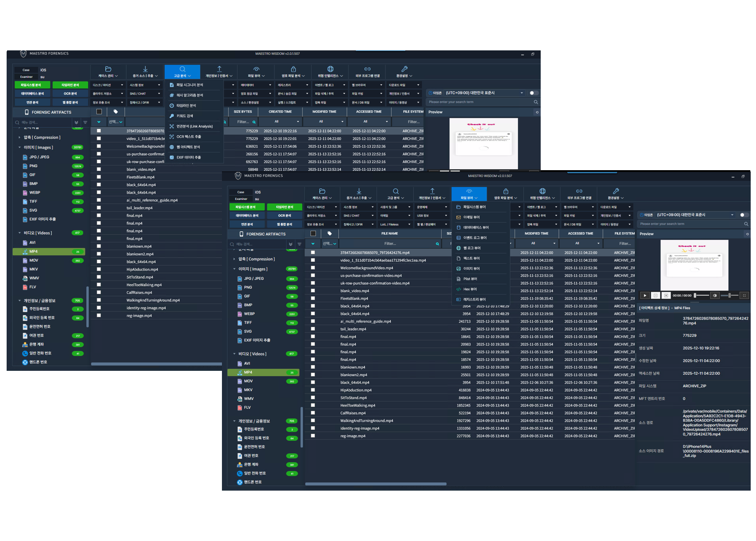Click the 위협 인텔리전스 globe icon
This screenshot has height=541, width=756.
coord(542,191)
